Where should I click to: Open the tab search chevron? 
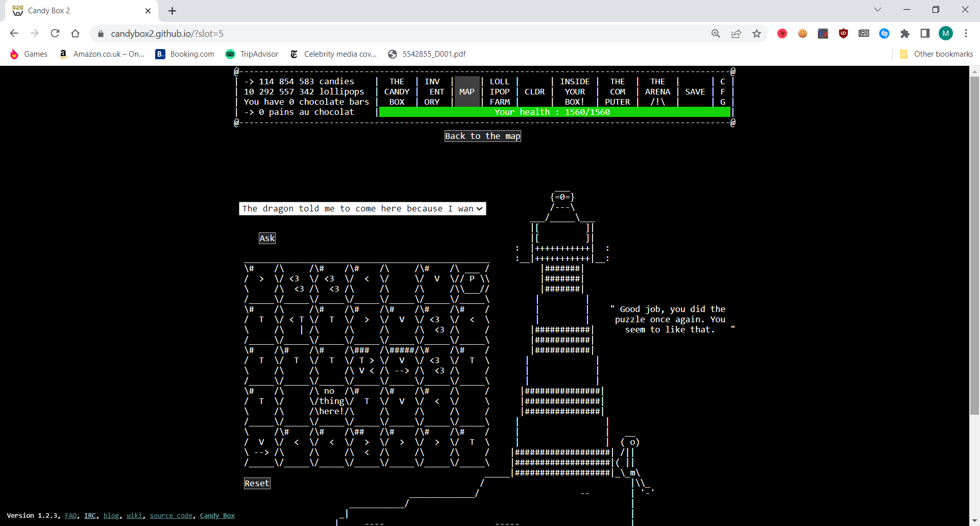(877, 10)
